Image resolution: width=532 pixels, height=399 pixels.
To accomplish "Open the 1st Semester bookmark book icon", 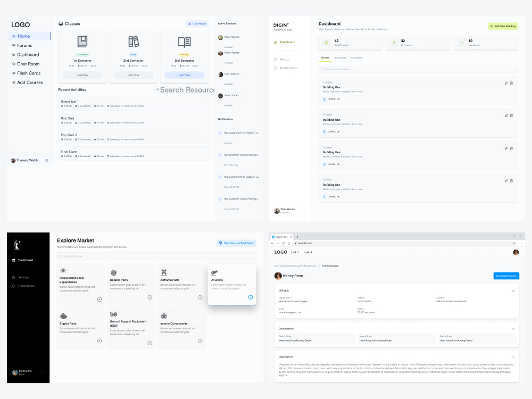I will click(82, 41).
